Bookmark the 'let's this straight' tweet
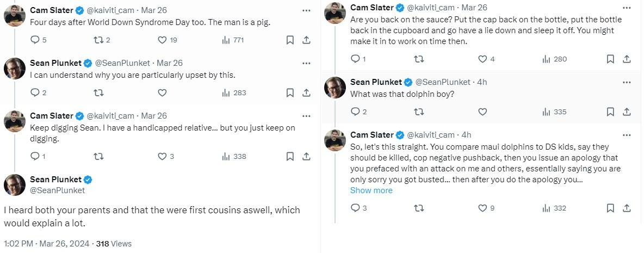 coord(610,208)
